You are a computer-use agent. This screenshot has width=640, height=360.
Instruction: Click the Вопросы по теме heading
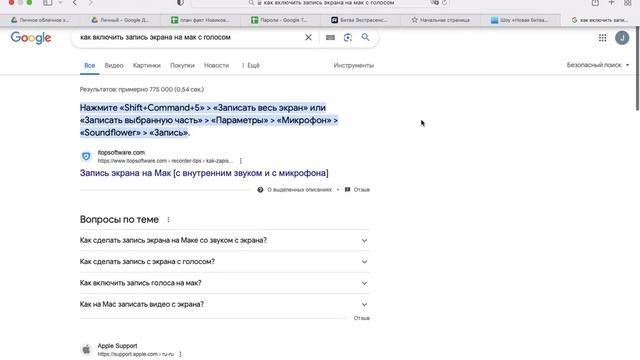point(119,220)
